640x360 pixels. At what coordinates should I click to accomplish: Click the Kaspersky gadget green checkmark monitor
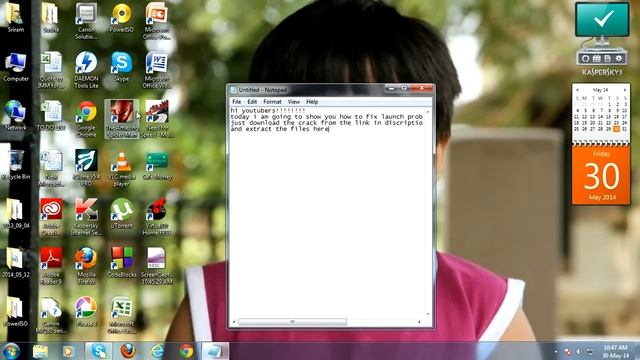click(x=602, y=19)
